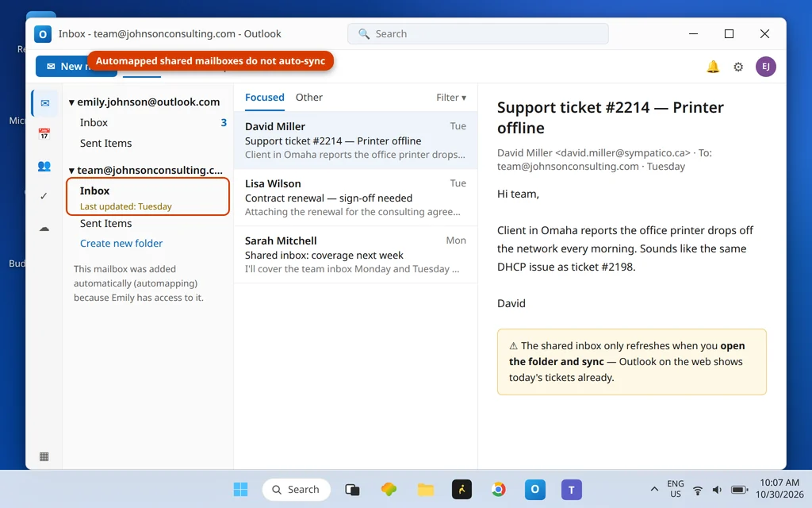
Task: Collapse team@johnsonconsulting account
Action: (x=71, y=171)
